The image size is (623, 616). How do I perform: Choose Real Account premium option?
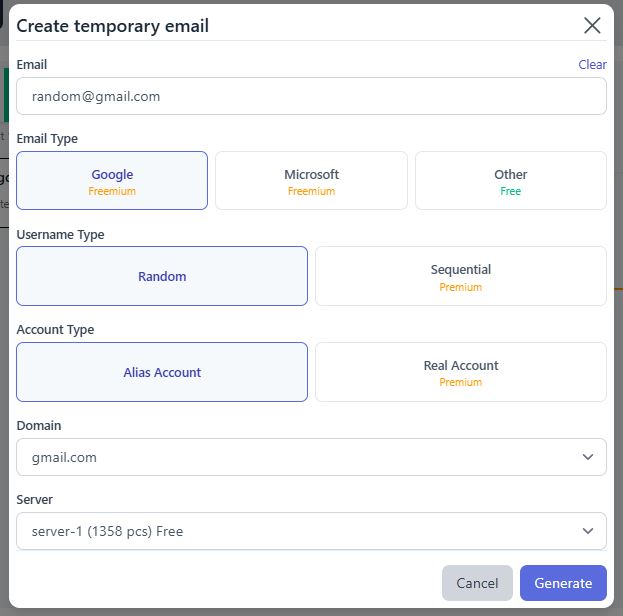tap(461, 372)
